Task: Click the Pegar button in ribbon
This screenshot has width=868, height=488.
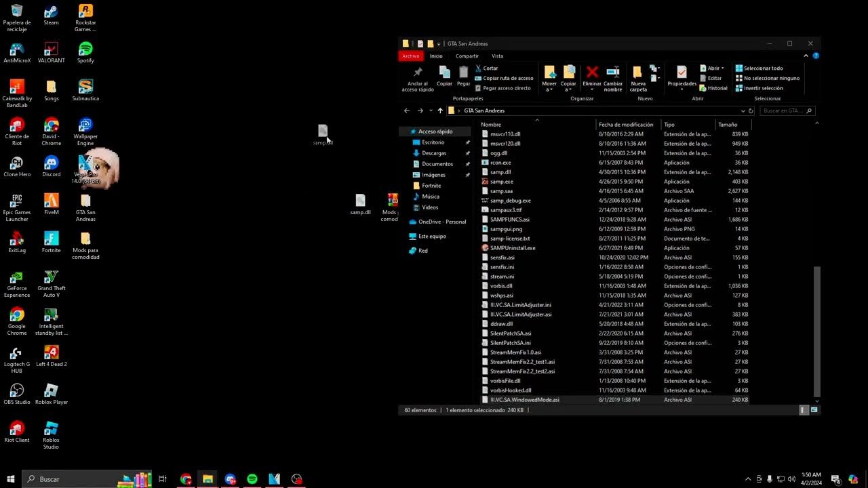Action: pos(463,76)
